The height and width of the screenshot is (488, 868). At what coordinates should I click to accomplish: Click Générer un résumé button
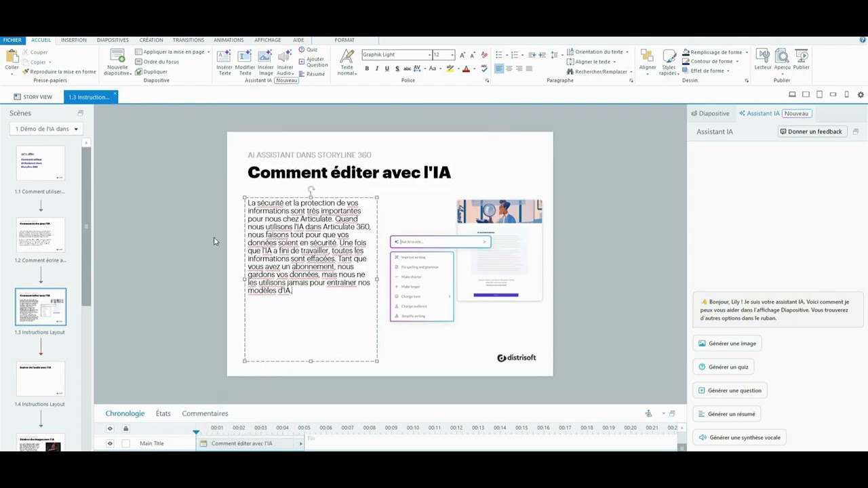tap(726, 413)
